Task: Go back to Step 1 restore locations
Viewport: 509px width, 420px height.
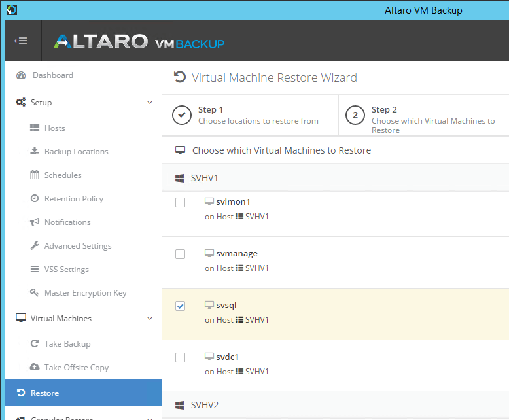Action: (251, 115)
